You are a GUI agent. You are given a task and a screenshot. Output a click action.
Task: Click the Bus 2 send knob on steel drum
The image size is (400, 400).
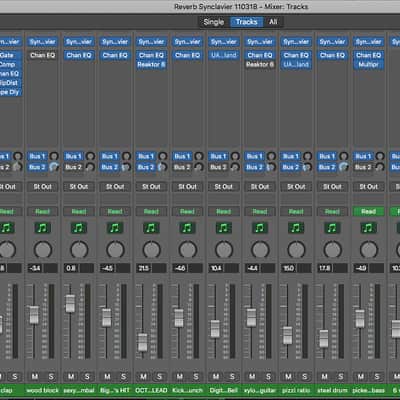tap(343, 167)
